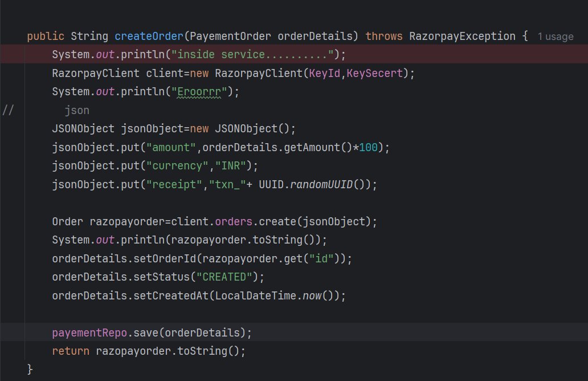588x381 pixels.
Task: Click the KeySecert argument
Action: tap(375, 73)
